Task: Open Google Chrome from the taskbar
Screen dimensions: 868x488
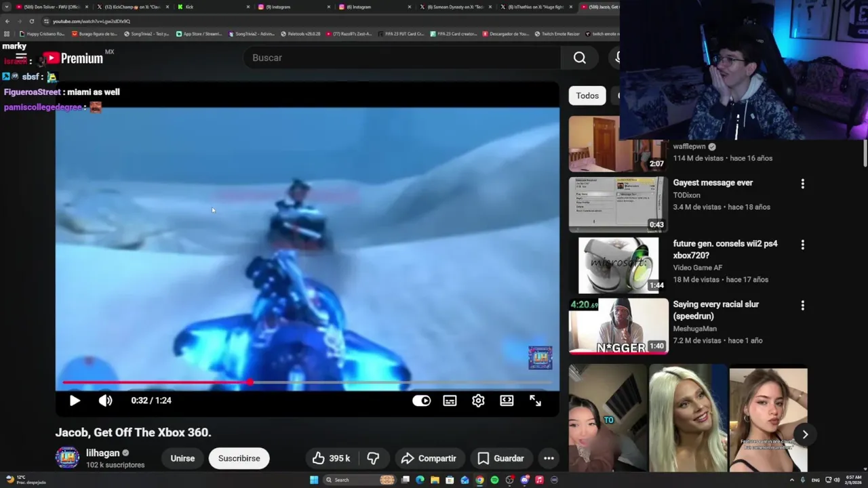Action: 479,480
